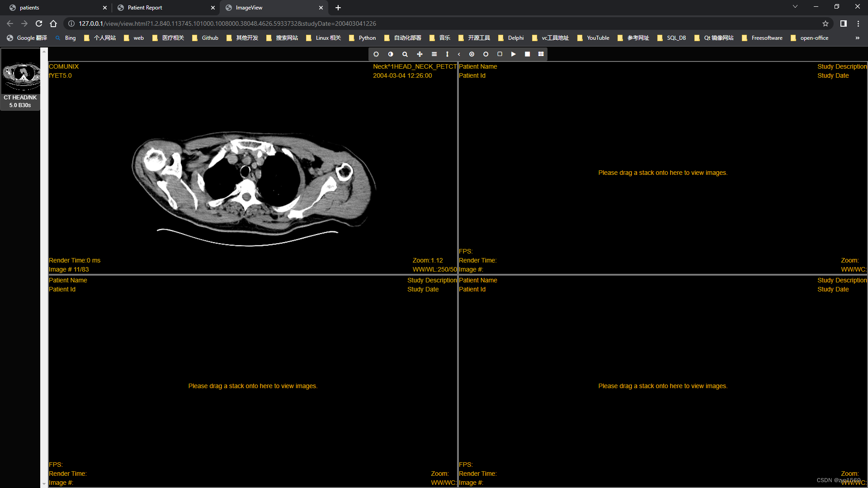Select the pan four-arrow tool
The image size is (868, 488).
420,54
